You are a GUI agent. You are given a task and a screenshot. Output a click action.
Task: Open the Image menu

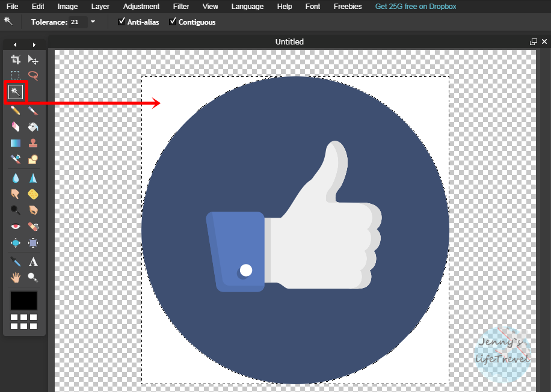(x=67, y=7)
